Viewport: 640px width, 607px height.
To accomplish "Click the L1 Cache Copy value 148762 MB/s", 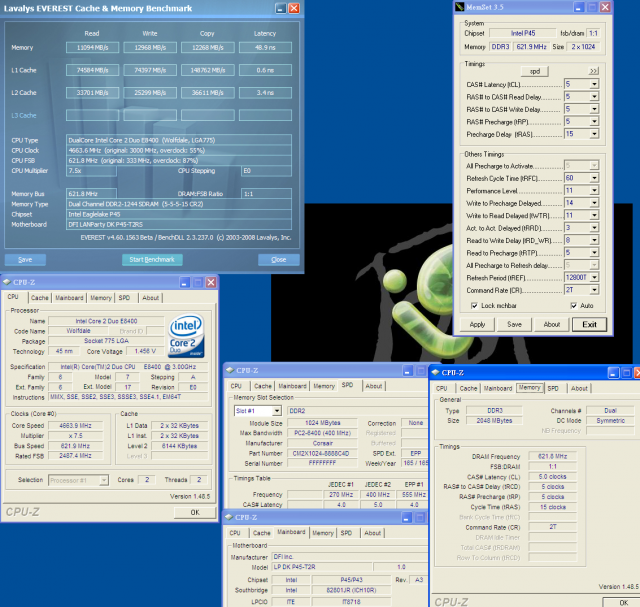I will point(208,70).
